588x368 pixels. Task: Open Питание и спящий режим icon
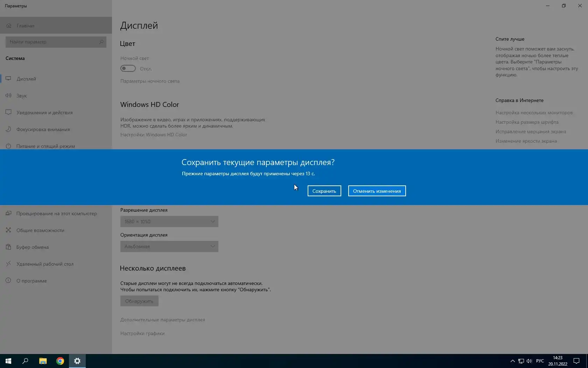point(9,146)
